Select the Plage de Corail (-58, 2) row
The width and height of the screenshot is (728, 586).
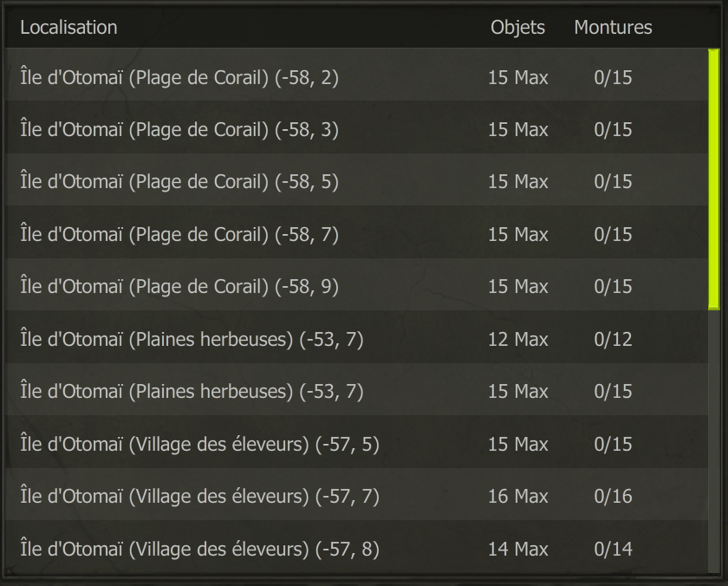pyautogui.click(x=356, y=75)
